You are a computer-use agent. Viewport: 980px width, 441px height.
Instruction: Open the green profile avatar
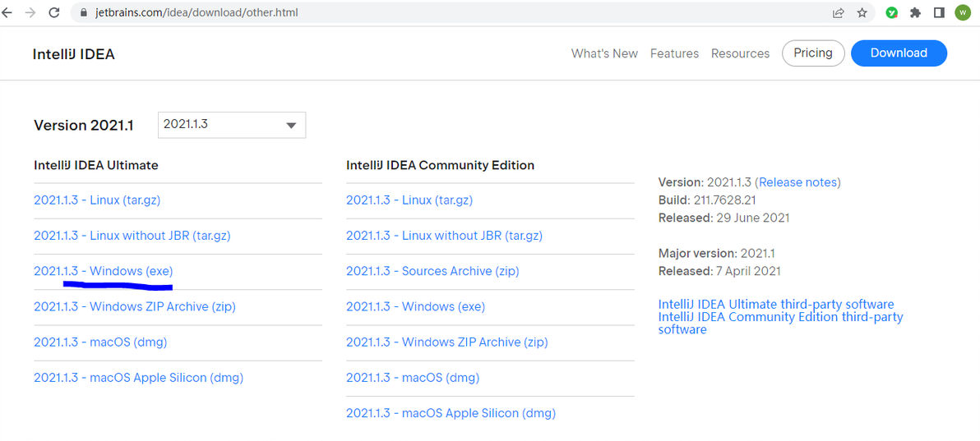(962, 13)
